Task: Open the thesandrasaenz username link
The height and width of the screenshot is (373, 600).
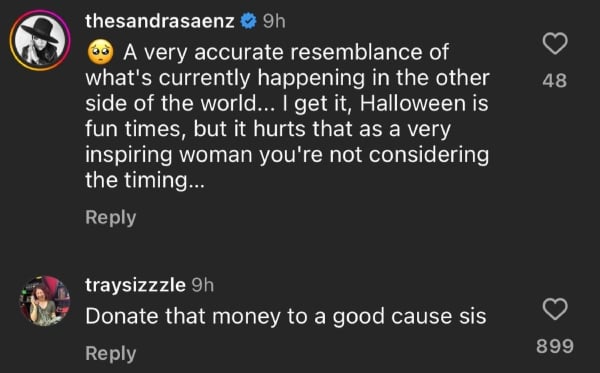Action: [160, 21]
